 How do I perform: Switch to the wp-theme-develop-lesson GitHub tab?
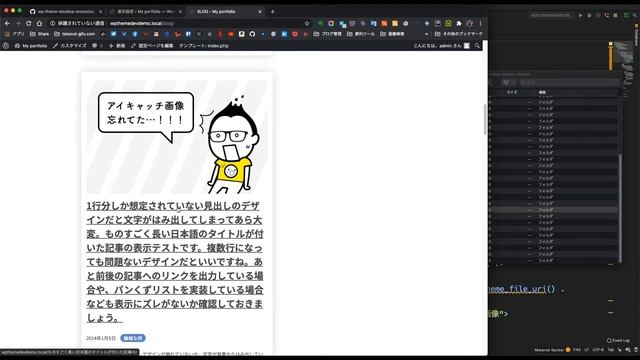point(65,11)
